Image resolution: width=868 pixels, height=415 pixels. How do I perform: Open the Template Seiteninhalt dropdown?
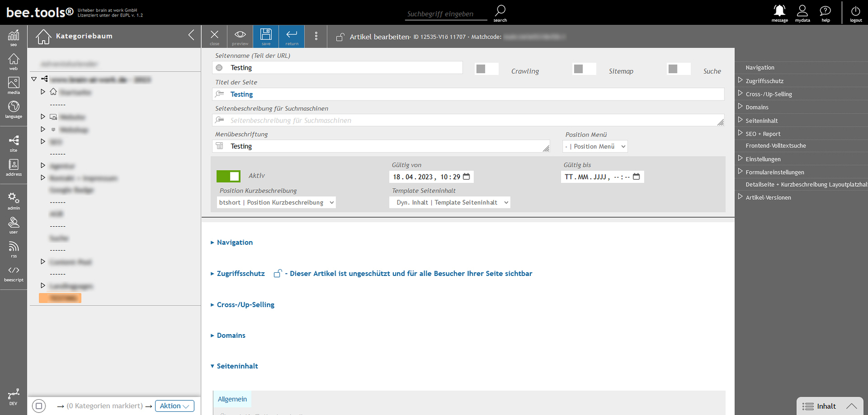pos(450,202)
